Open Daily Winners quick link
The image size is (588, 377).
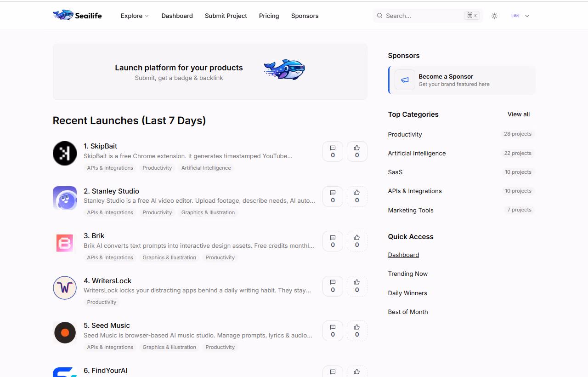[x=407, y=293]
